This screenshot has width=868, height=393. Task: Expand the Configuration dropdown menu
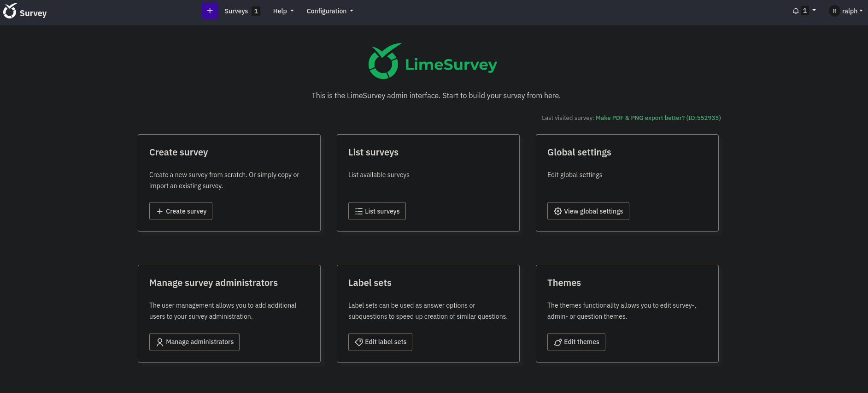[330, 11]
